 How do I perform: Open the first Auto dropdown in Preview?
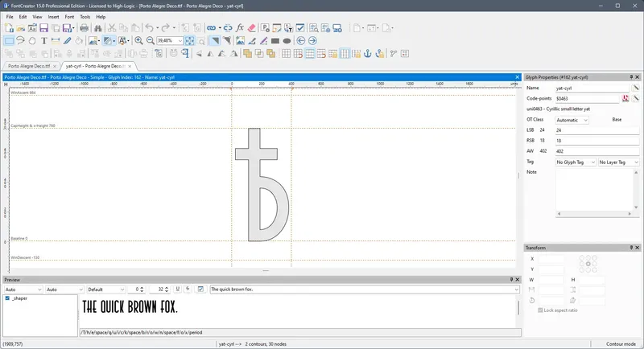pyautogui.click(x=23, y=289)
